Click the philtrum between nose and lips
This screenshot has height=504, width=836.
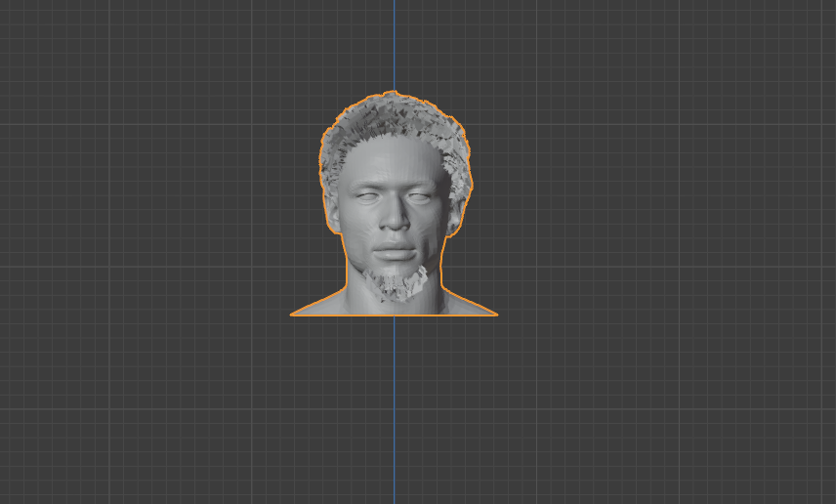tap(396, 236)
